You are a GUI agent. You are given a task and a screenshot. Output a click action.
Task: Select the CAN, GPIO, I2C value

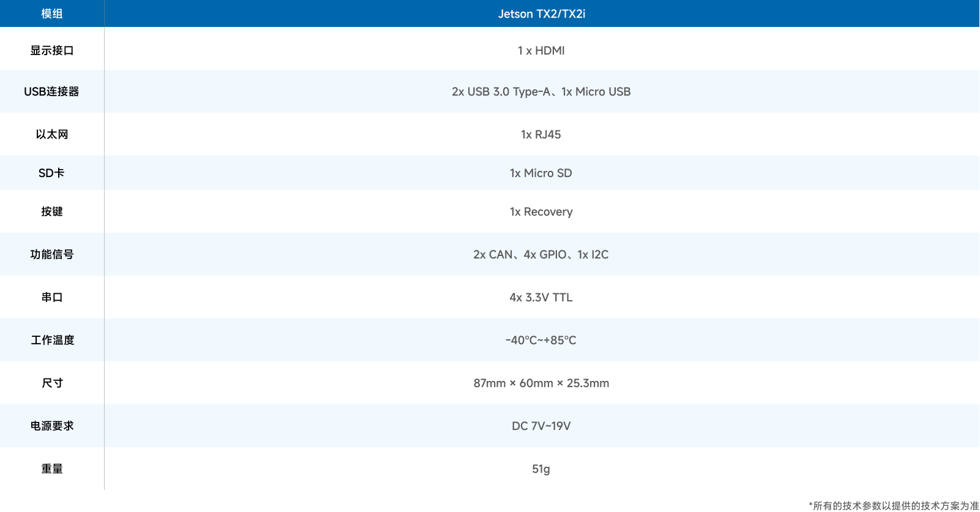click(x=541, y=254)
